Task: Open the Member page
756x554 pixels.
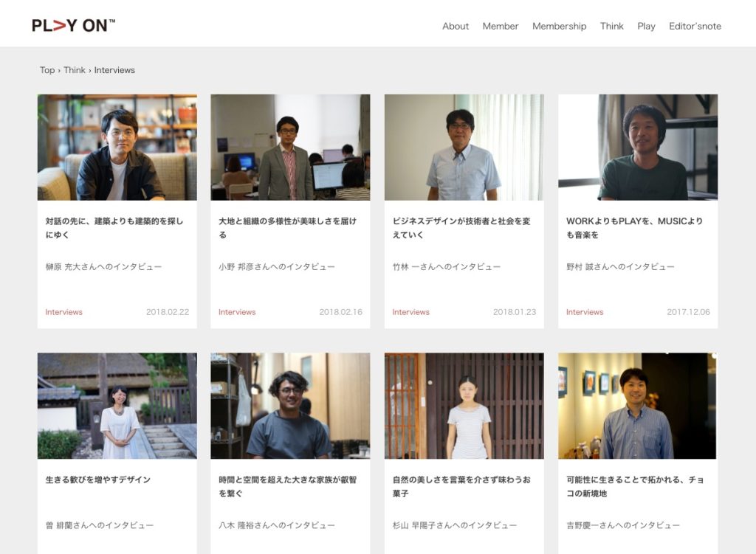Action: (500, 26)
